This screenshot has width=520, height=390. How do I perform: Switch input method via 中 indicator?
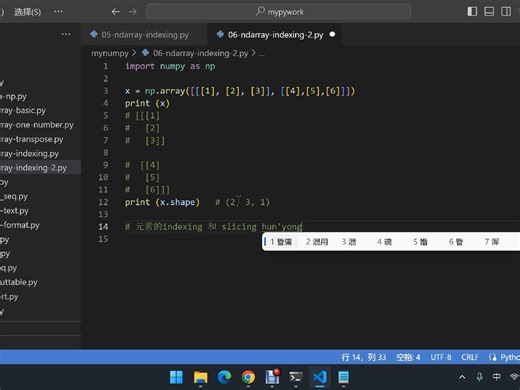pyautogui.click(x=496, y=377)
